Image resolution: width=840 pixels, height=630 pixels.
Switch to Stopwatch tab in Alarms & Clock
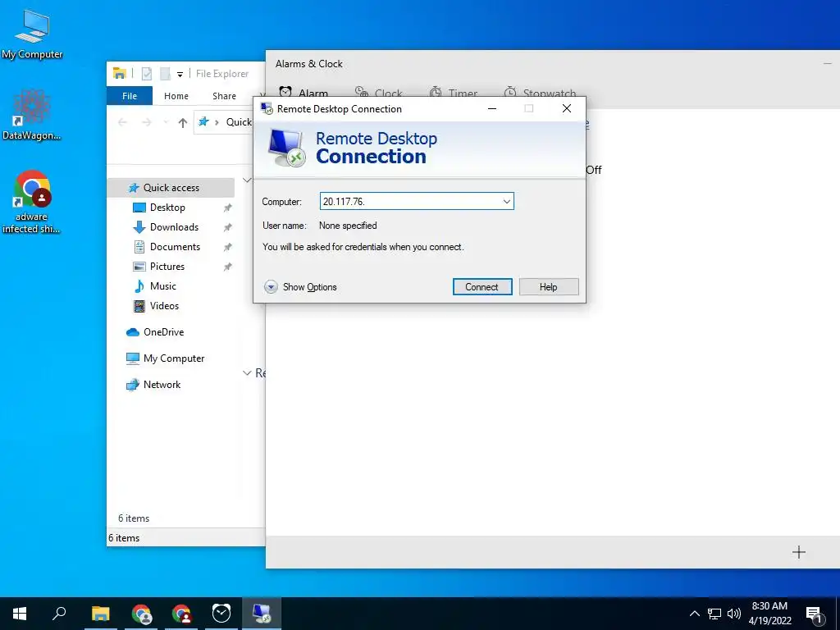[540, 93]
